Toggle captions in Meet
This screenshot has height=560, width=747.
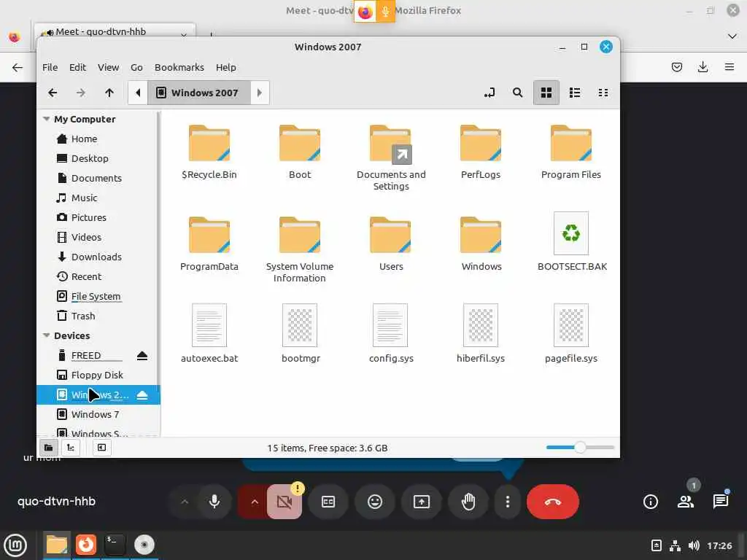point(328,502)
